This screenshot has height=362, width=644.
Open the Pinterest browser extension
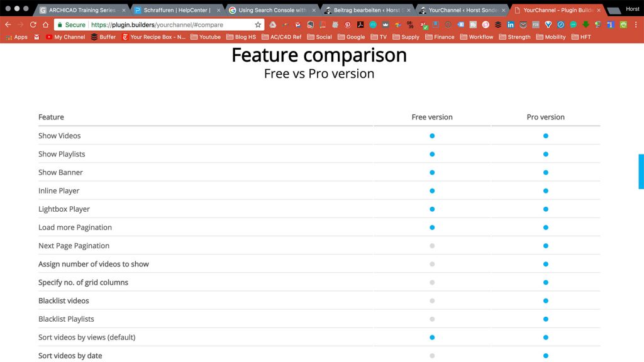point(347,24)
